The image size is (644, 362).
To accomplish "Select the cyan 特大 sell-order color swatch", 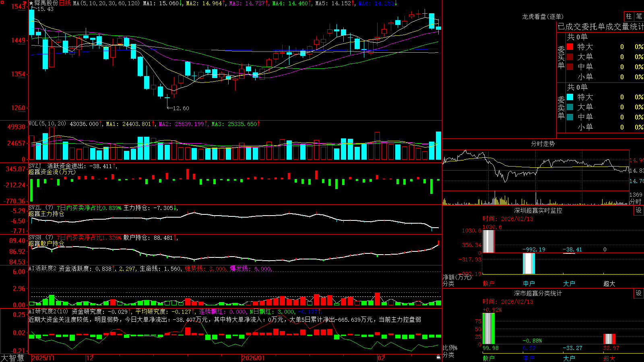I will click(570, 97).
